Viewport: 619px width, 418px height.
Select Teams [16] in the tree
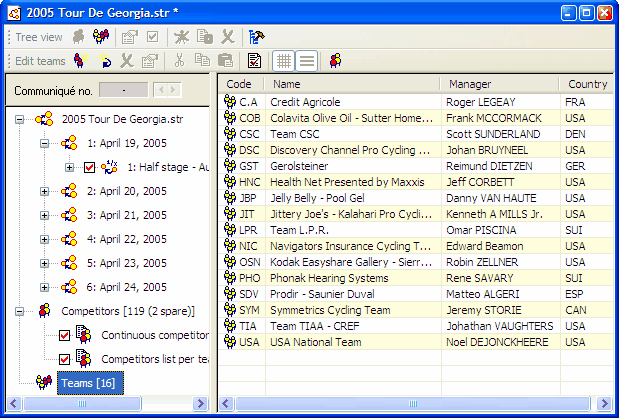[x=90, y=383]
